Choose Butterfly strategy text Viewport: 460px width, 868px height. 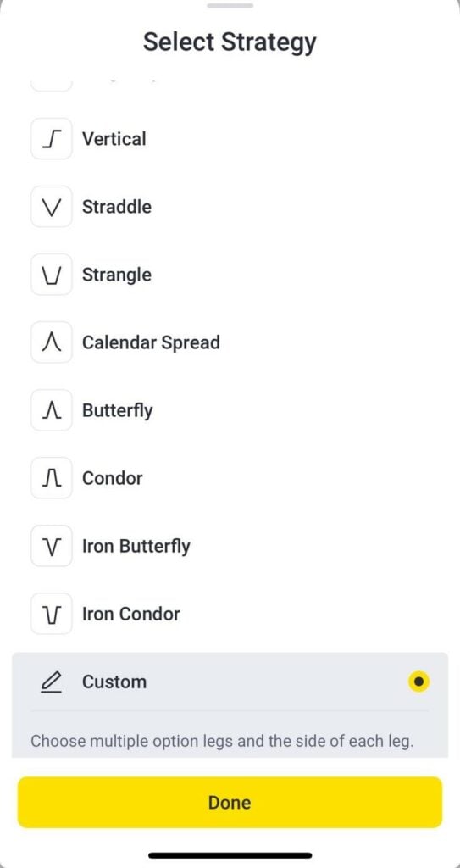[x=118, y=411]
